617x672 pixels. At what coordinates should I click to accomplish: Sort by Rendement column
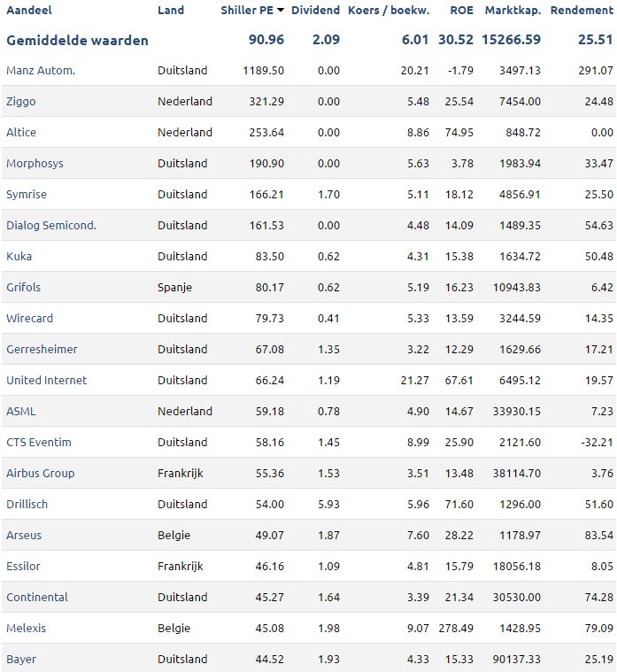coord(582,10)
